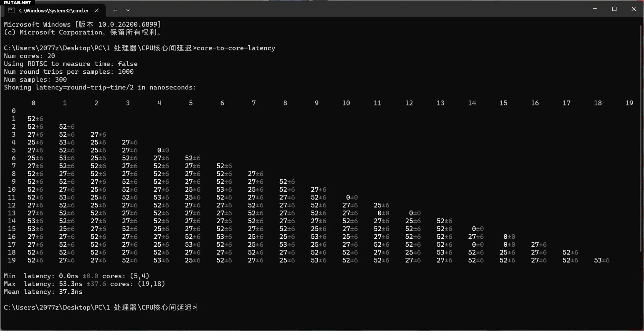This screenshot has height=331, width=644.
Task: Click the 'Mean latency: 37.3ns' result line
Action: coord(43,292)
